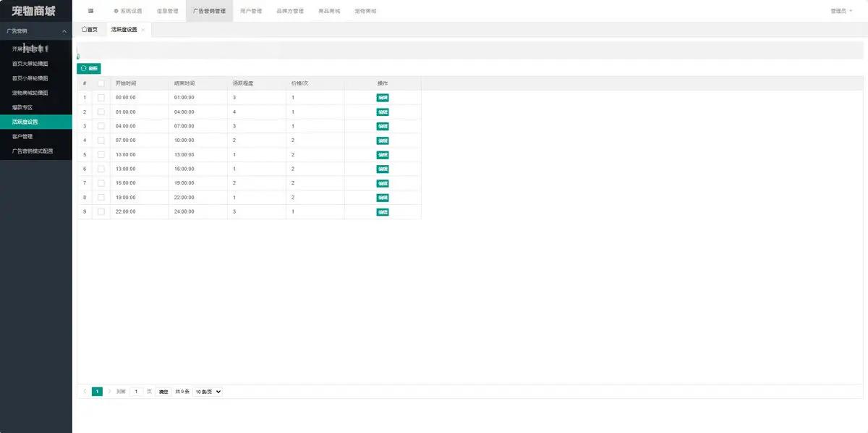Screen dimensions: 868x433
Task: Click the 首页 home tab
Action: point(90,30)
